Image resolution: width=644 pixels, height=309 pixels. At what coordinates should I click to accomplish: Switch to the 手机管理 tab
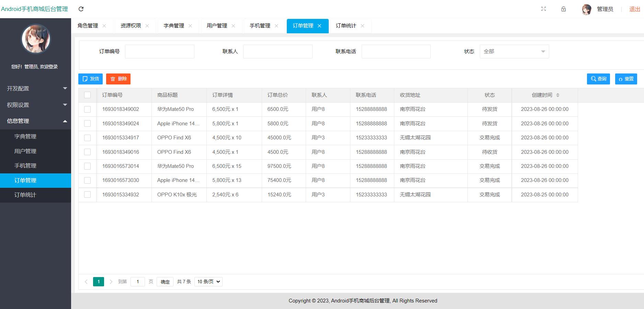(260, 26)
